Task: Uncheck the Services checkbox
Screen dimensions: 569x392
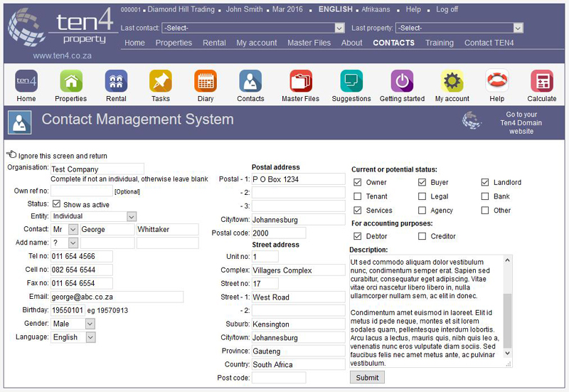Action: (x=358, y=210)
